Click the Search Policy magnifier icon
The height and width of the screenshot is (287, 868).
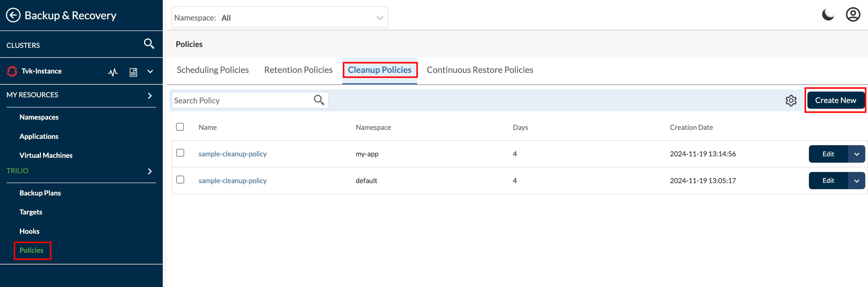(x=319, y=100)
